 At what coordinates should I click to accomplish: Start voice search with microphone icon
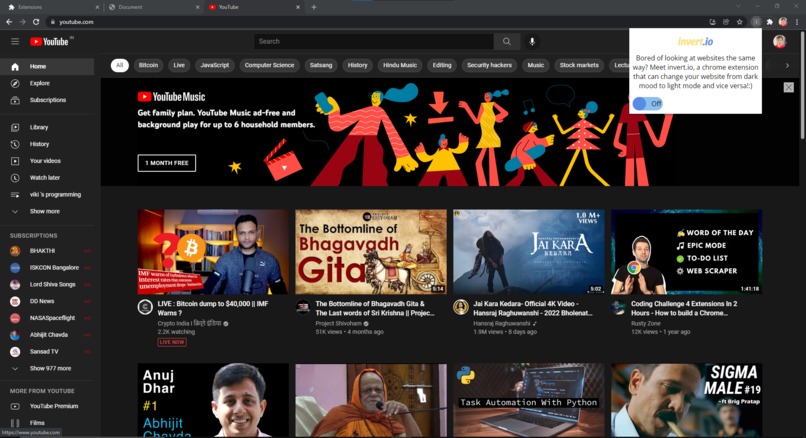tap(532, 41)
